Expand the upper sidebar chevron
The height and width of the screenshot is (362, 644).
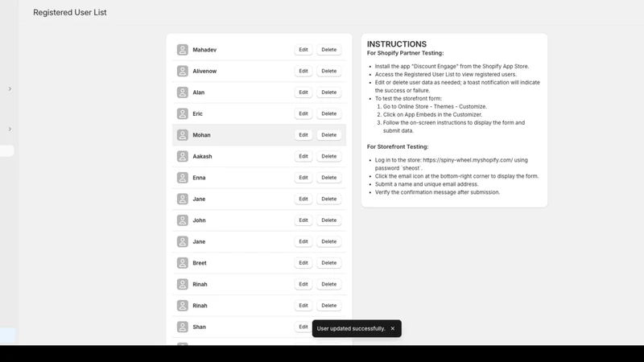(x=10, y=88)
